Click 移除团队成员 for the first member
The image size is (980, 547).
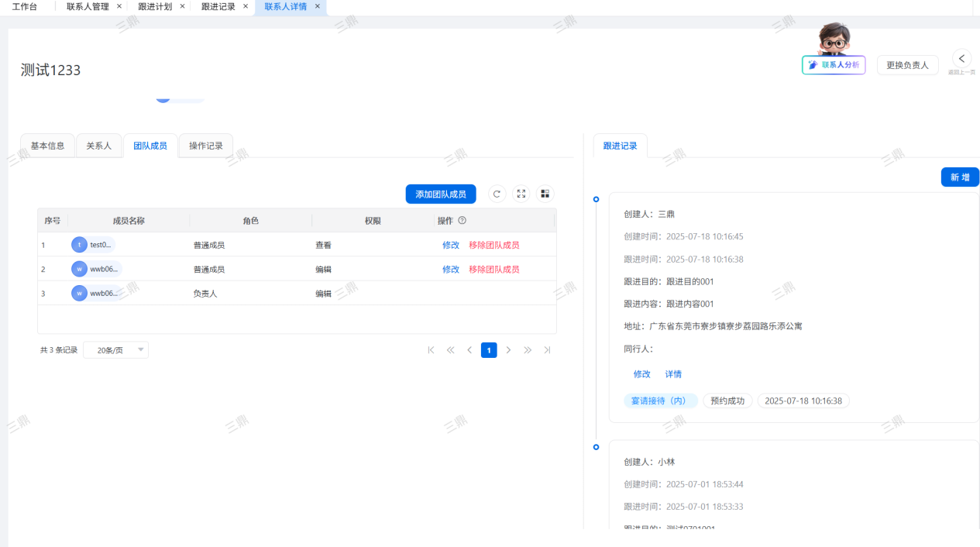click(493, 245)
